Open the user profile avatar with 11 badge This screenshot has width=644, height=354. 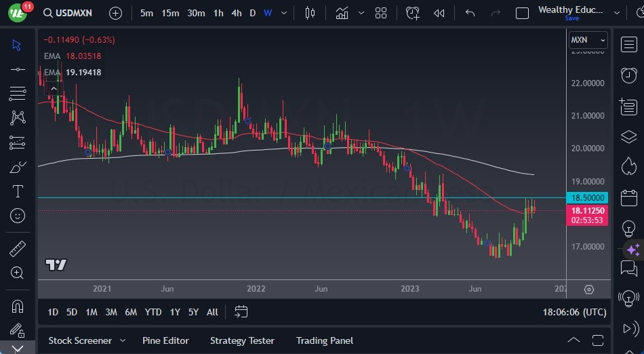[x=18, y=12]
